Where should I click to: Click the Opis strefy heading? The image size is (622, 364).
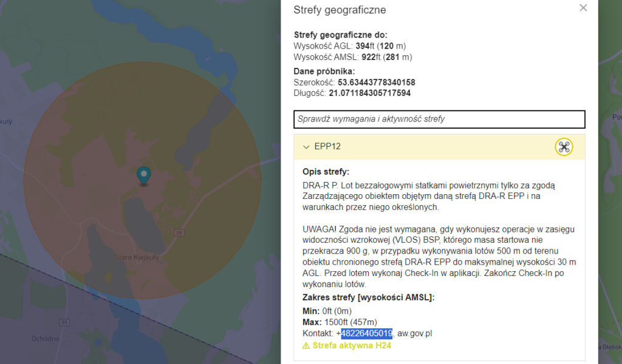point(326,172)
